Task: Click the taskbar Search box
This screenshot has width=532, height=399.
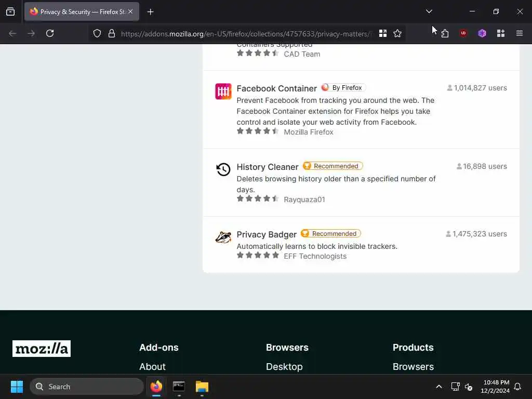Action: click(x=87, y=387)
